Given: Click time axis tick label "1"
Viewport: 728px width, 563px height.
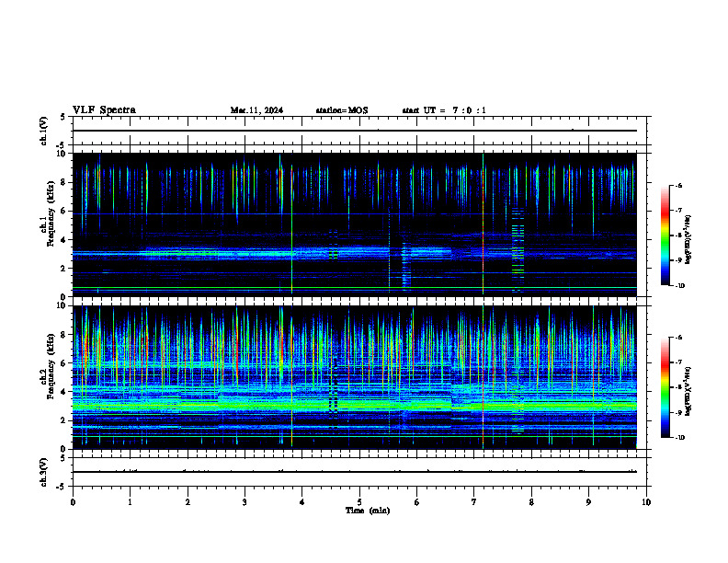Looking at the screenshot, I should pos(130,502).
